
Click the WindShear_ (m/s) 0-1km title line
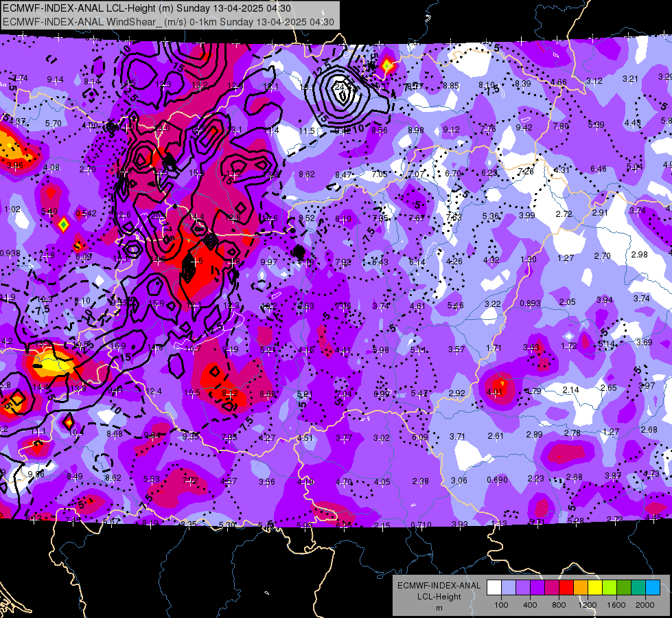[x=168, y=22]
